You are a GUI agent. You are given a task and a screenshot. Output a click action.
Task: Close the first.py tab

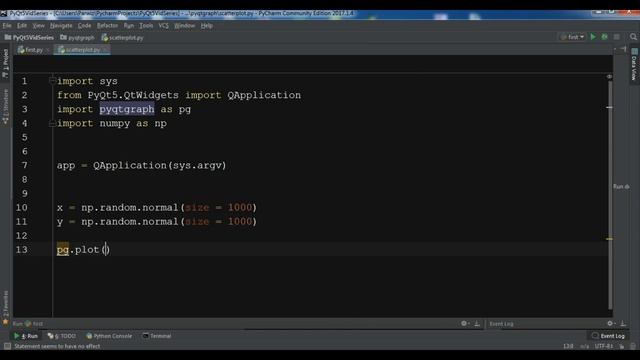pyautogui.click(x=48, y=50)
